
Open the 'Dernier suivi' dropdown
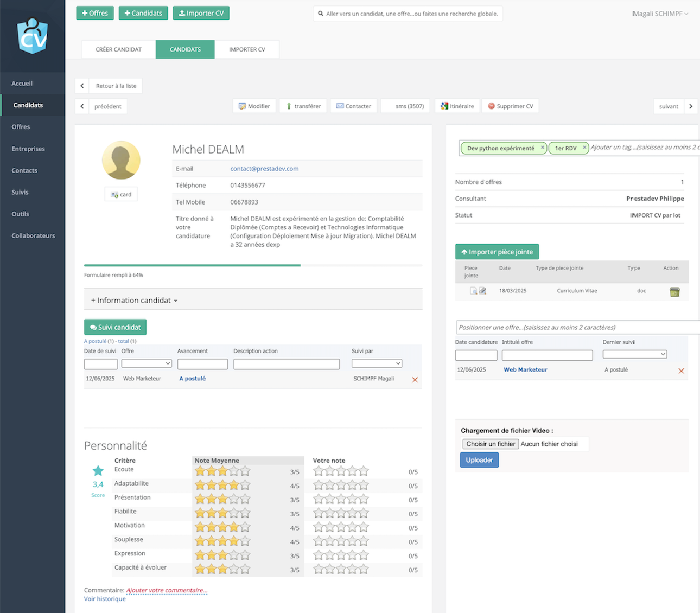(634, 354)
